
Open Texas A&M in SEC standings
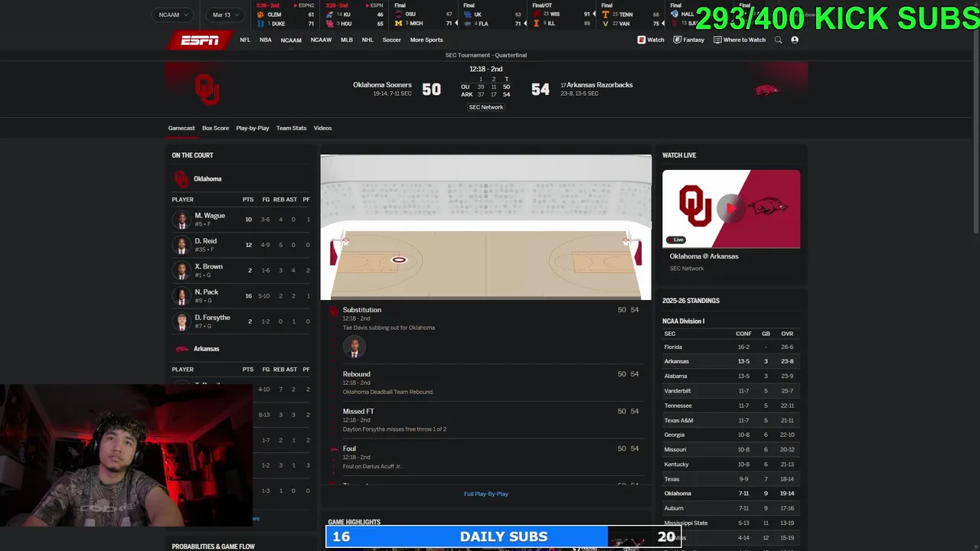click(679, 420)
